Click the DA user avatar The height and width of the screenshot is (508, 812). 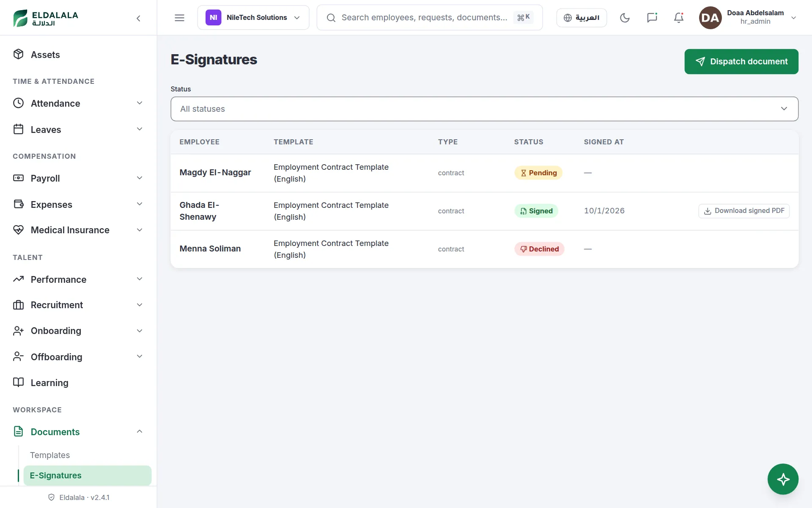coord(710,18)
